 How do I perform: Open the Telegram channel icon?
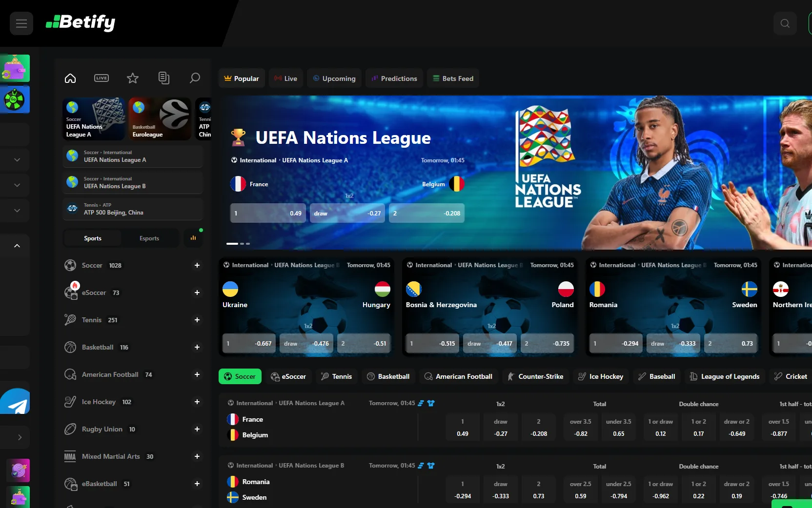click(15, 401)
